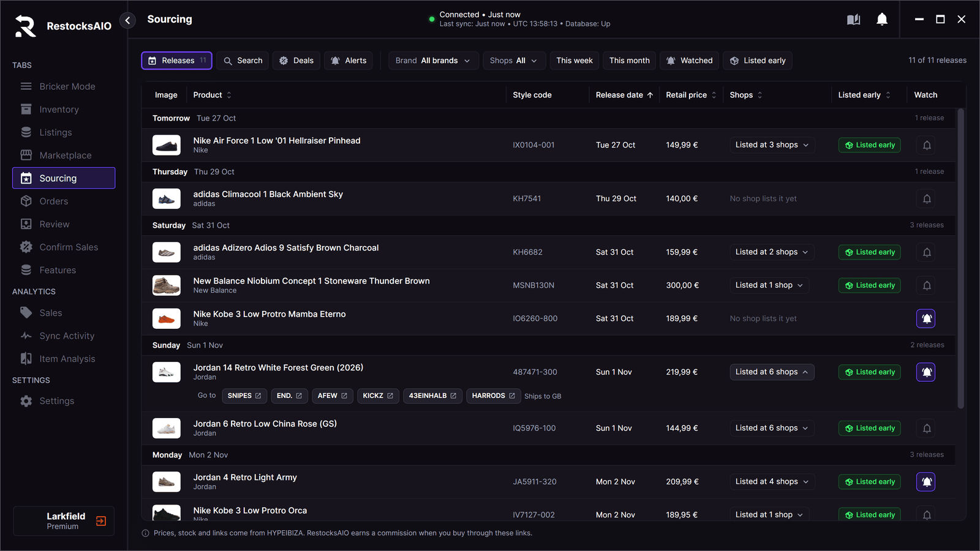Switch to the Deals tab
980x551 pixels.
(296, 61)
